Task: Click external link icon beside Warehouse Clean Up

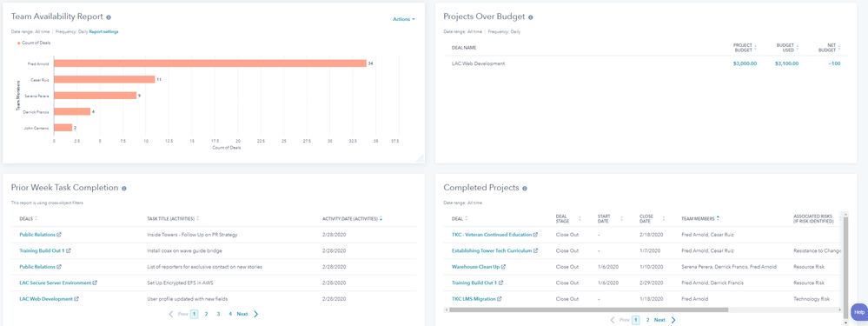Action: 504,267
